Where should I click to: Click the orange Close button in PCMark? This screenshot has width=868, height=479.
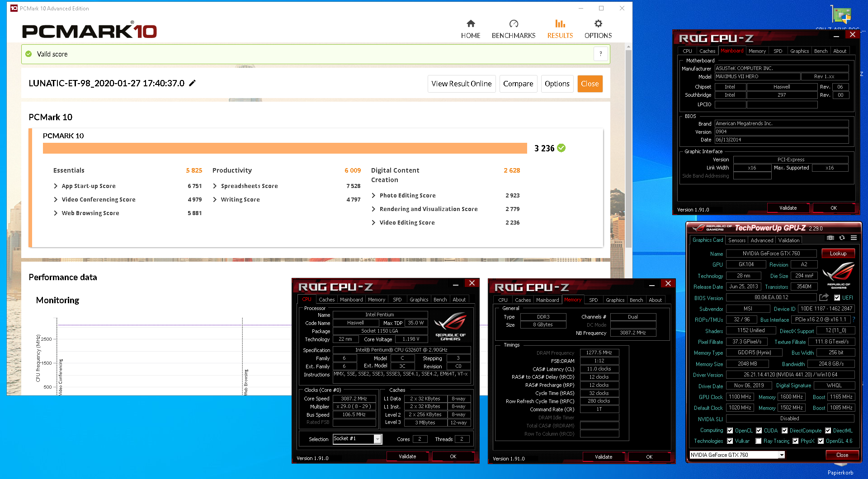tap(590, 84)
